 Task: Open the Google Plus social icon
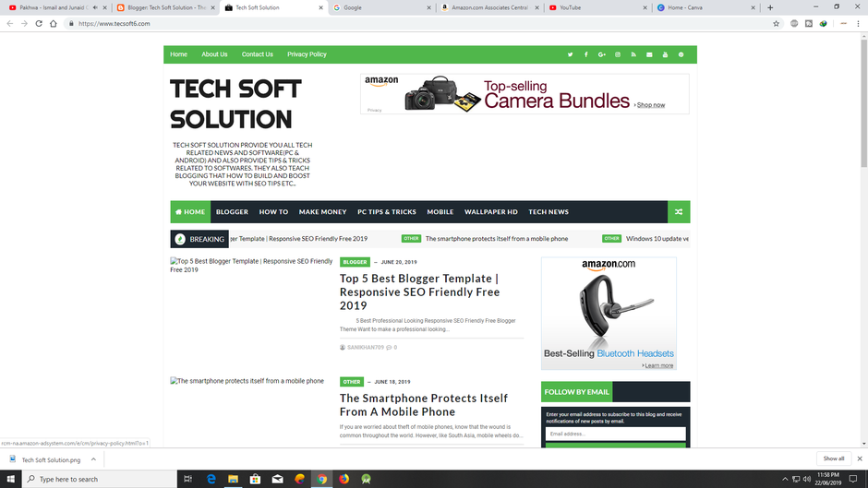[x=602, y=54]
